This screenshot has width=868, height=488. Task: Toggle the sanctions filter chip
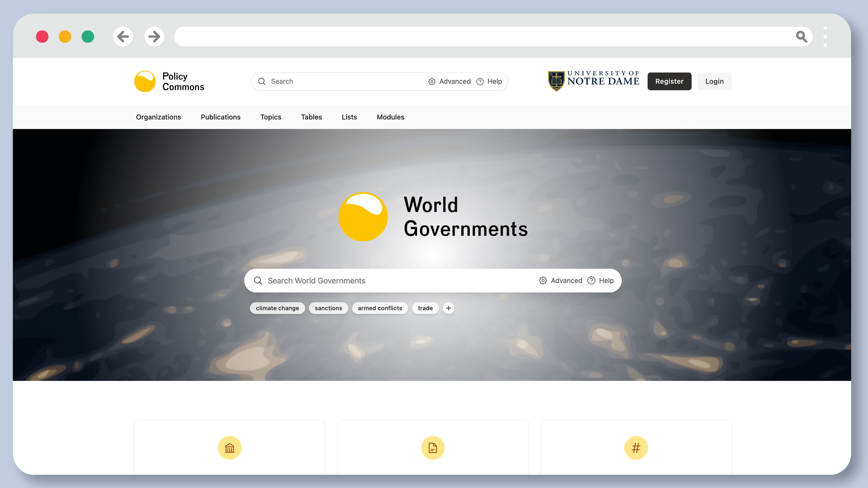point(328,308)
